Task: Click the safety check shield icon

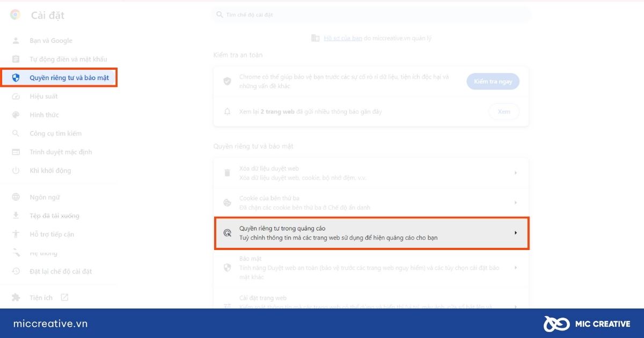Action: [x=228, y=81]
